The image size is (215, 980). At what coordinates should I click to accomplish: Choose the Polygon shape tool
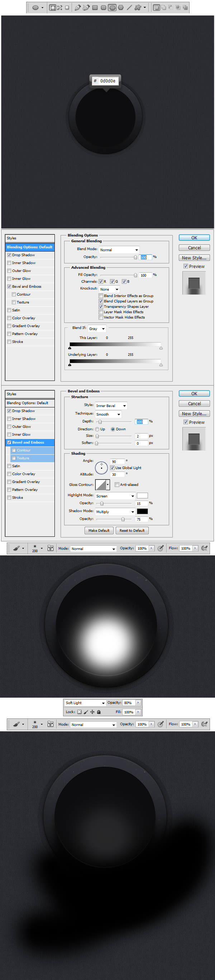point(121,7)
